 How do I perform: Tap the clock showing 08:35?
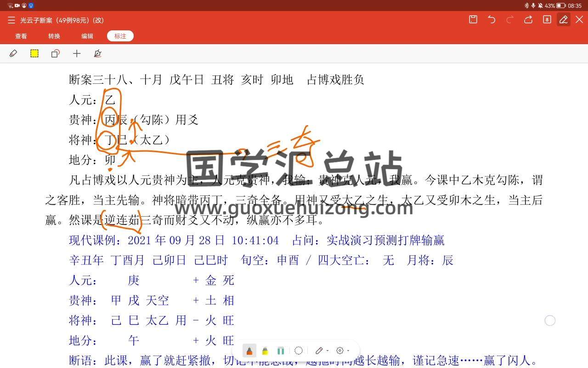click(575, 6)
